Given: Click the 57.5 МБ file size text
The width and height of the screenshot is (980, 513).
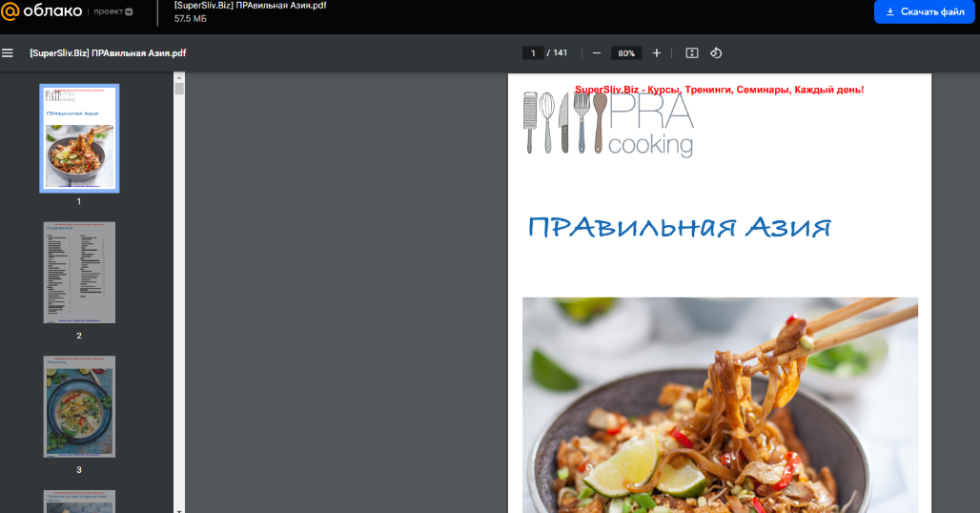Looking at the screenshot, I should coord(190,19).
